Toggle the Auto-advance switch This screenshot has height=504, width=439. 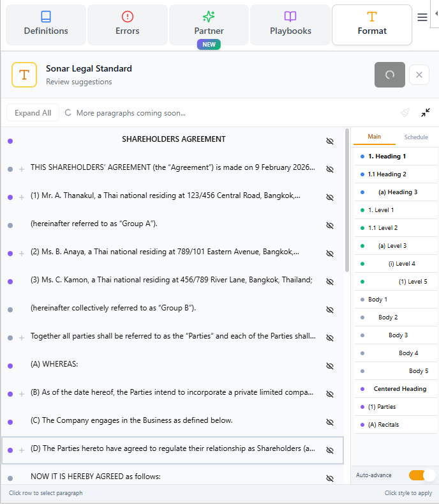(x=422, y=475)
